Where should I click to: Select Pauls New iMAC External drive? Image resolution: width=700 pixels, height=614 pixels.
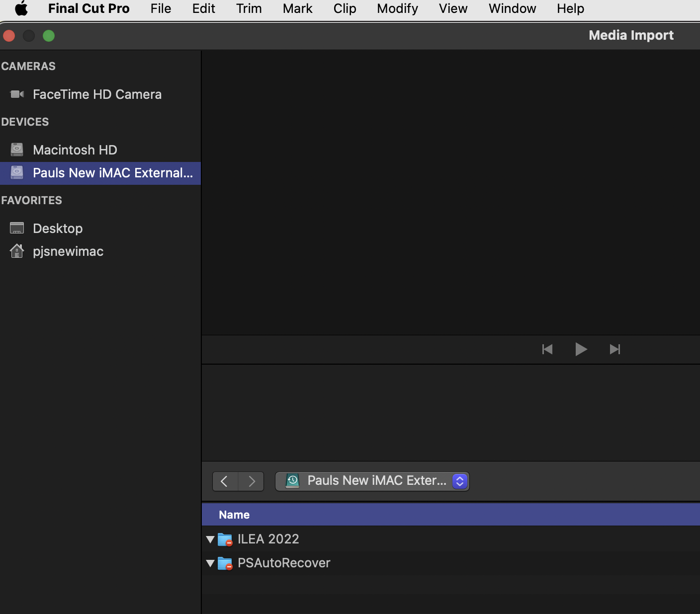click(x=100, y=173)
